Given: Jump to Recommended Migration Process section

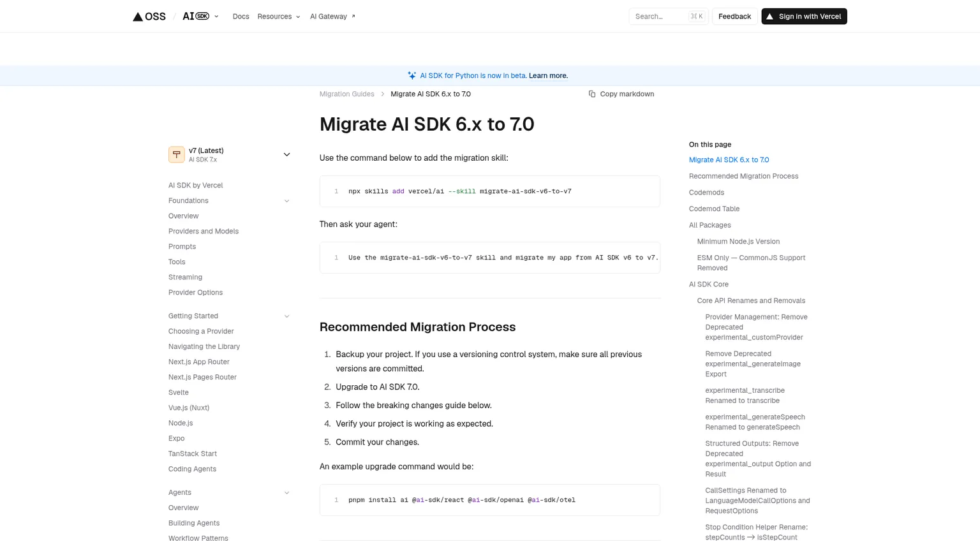Looking at the screenshot, I should 743,177.
